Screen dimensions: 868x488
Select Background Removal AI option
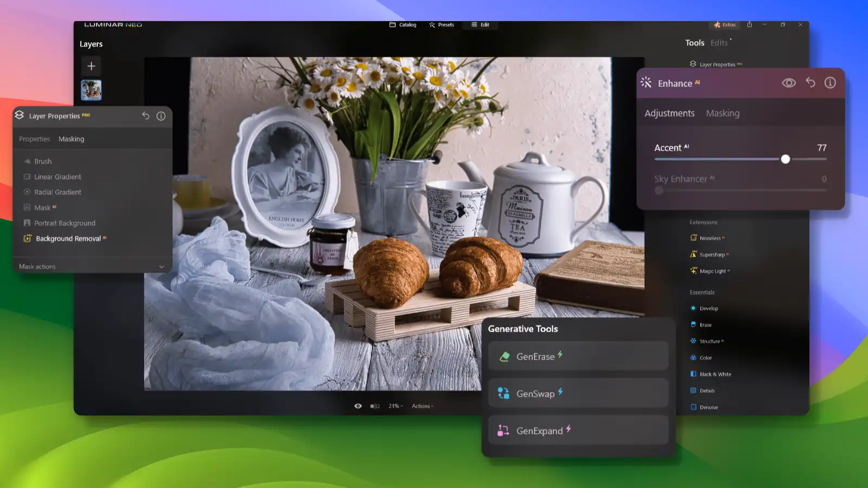tap(68, 238)
